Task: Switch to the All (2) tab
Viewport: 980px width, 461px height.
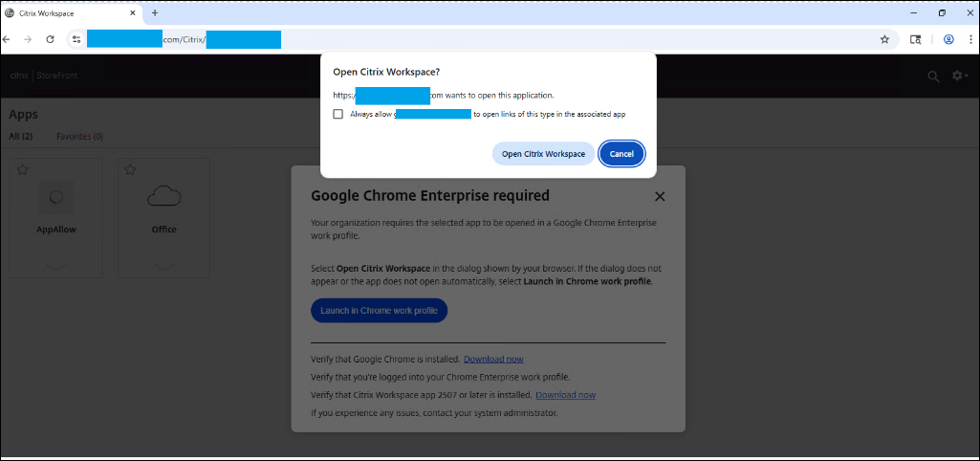Action: [x=21, y=137]
